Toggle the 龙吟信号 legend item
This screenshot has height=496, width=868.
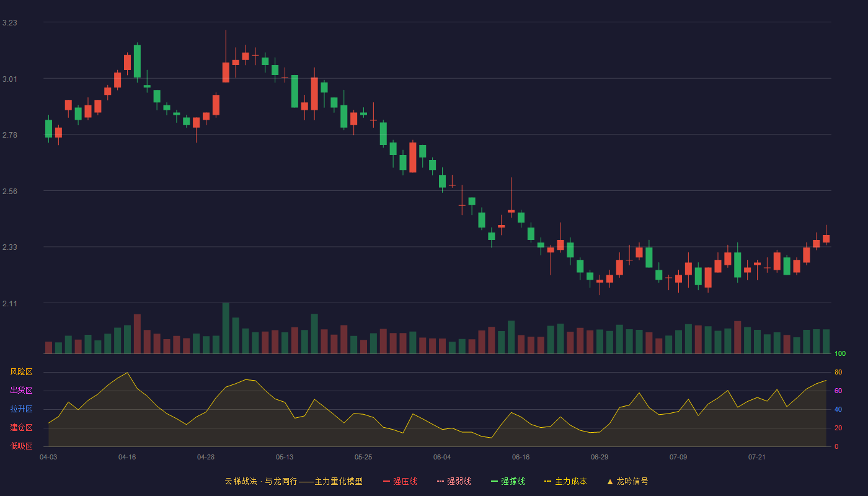click(x=627, y=481)
